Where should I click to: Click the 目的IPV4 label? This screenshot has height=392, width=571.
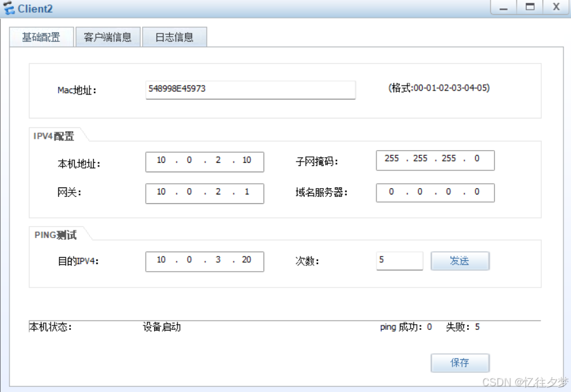pos(79,261)
